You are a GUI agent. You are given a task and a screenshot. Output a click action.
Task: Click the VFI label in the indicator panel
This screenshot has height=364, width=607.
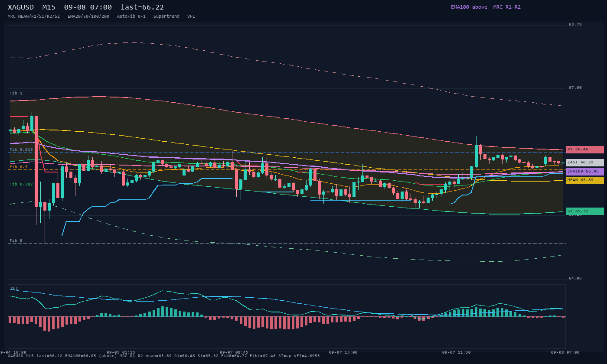pyautogui.click(x=14, y=288)
